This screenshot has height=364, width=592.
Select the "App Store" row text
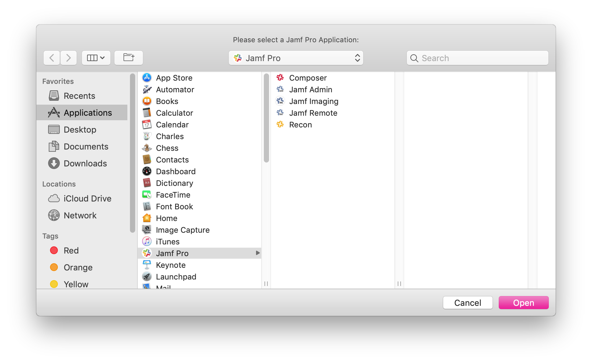coord(174,78)
